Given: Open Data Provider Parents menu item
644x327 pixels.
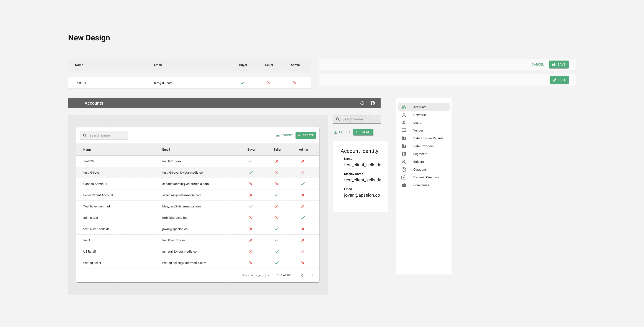Looking at the screenshot, I should pyautogui.click(x=428, y=138).
